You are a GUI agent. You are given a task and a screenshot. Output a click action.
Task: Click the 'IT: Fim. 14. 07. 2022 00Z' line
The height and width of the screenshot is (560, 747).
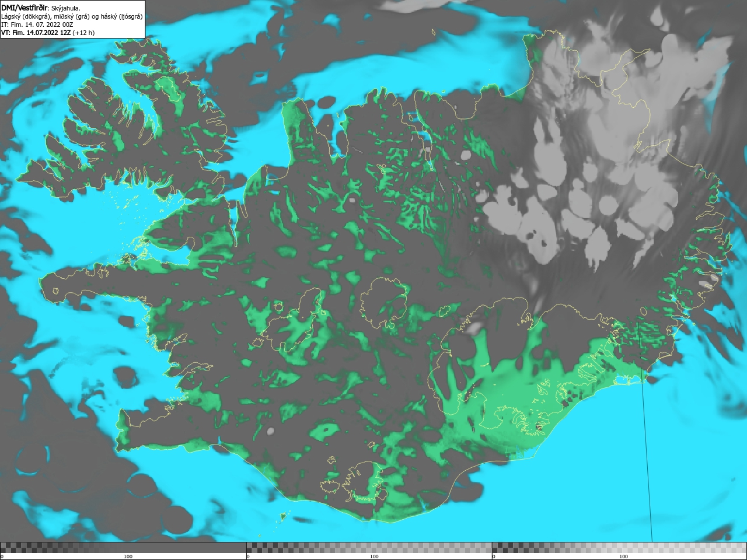(37, 24)
